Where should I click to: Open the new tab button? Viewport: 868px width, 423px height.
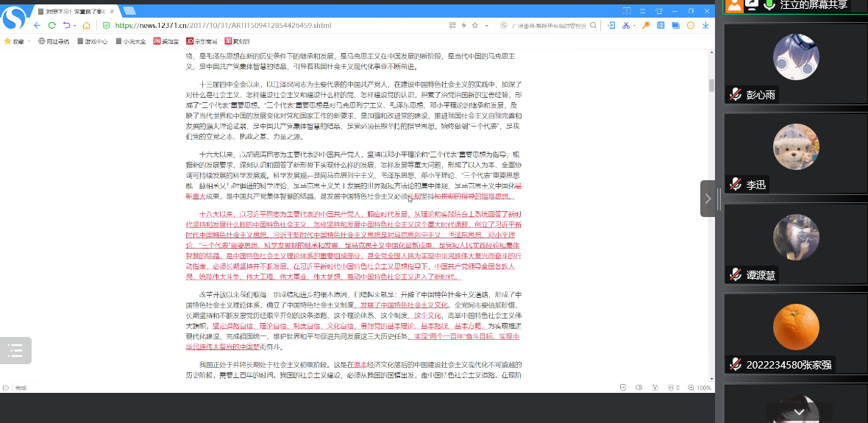(x=129, y=11)
